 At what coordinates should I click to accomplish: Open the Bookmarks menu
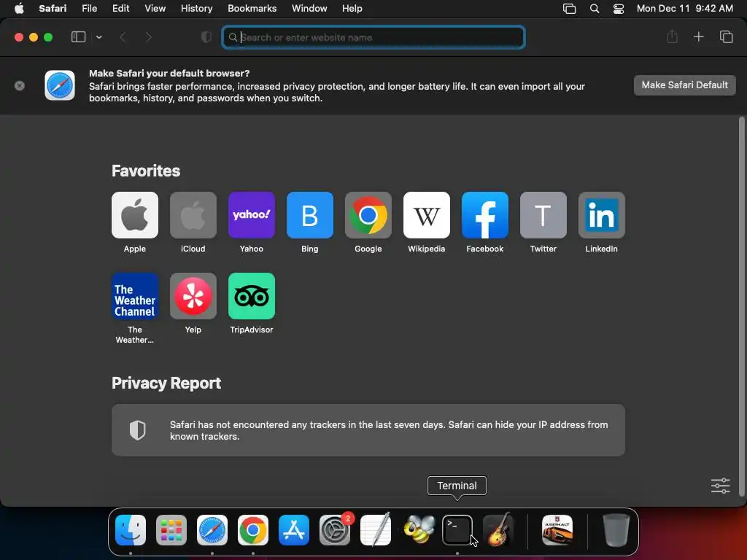[x=252, y=9]
